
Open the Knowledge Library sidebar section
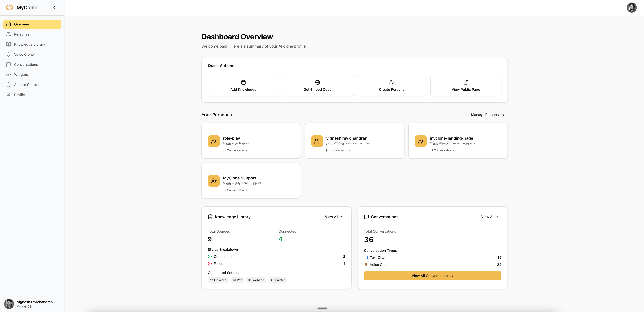coord(29,44)
